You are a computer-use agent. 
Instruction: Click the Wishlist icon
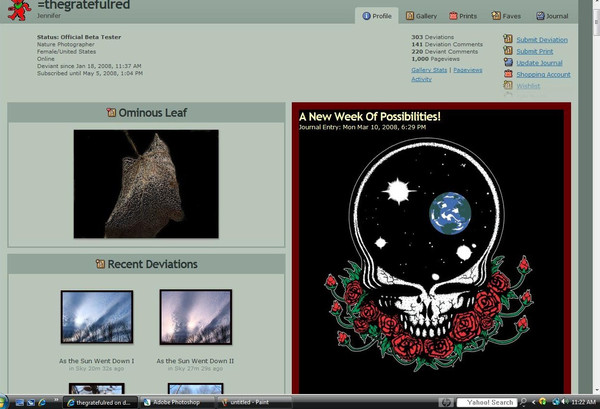click(508, 85)
